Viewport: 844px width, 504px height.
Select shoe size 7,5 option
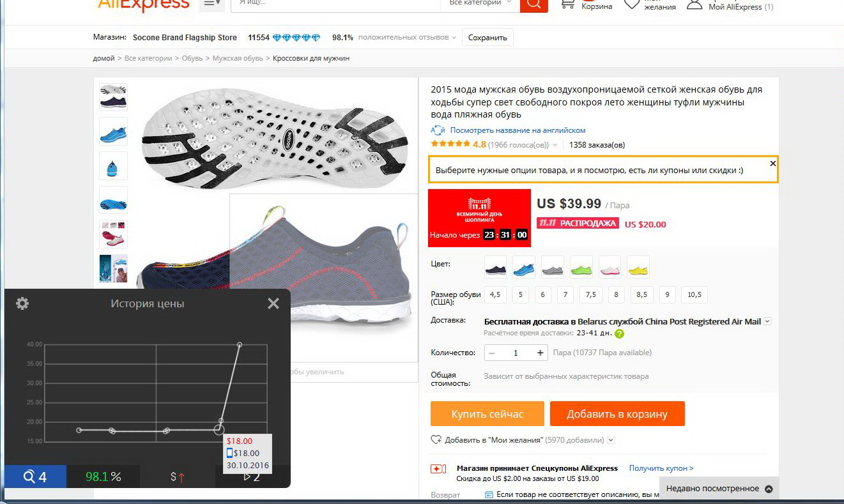pos(591,295)
